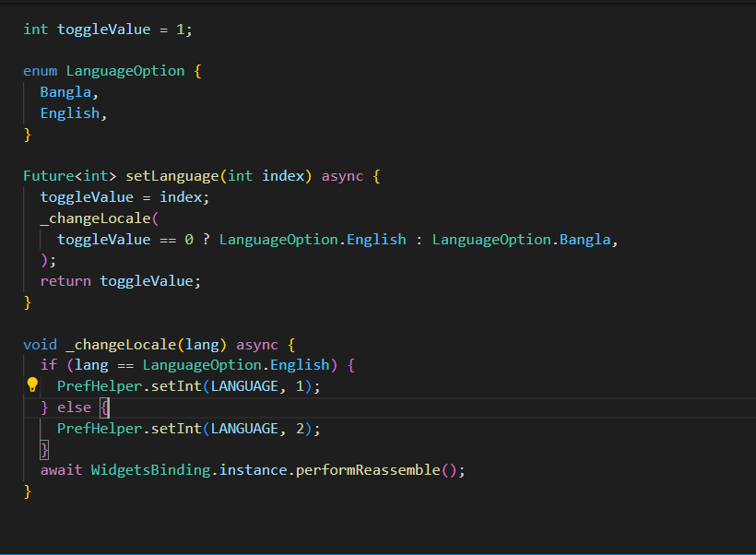
Task: Click 'PrefHelper.setInt(LANGUAGE, 1);' line
Action: [x=188, y=386]
